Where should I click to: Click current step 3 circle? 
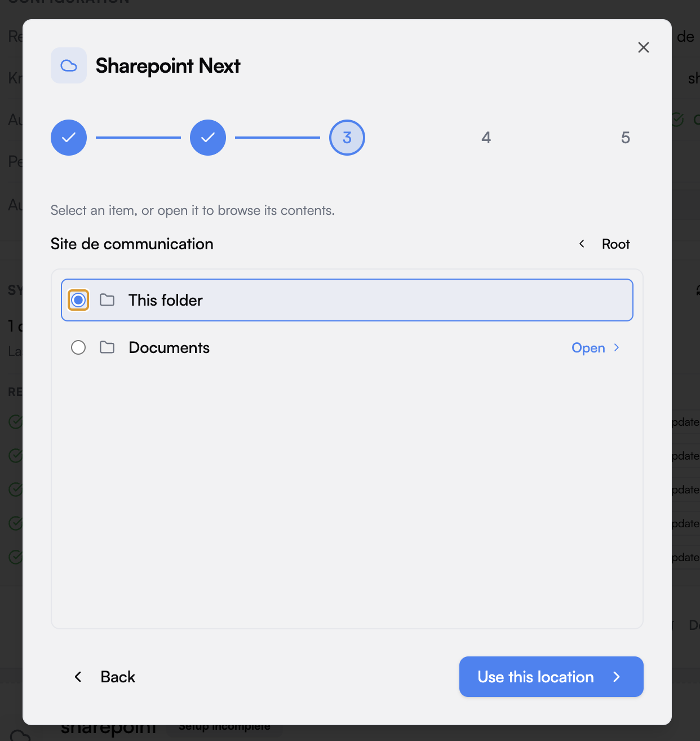click(347, 138)
